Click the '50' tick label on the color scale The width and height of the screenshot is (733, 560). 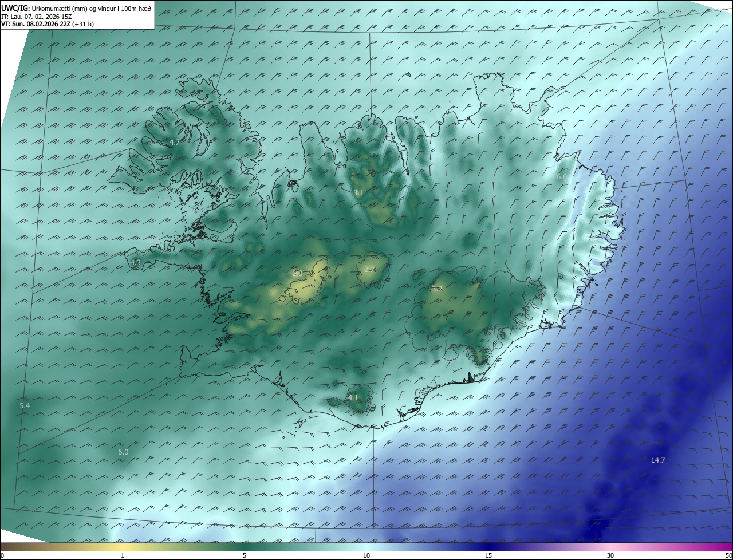pos(728,555)
